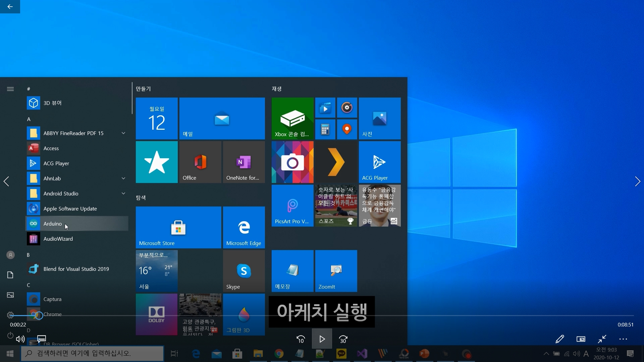Viewport: 644px width, 362px height.
Task: Launch Captura from app list
Action: (77, 299)
